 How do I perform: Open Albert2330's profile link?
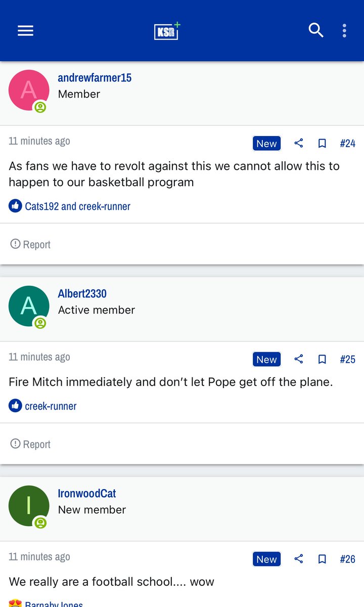pyautogui.click(x=82, y=294)
